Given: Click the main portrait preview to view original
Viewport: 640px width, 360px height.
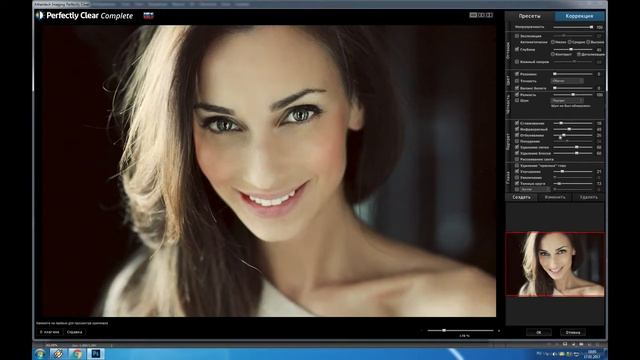Looking at the screenshot, I should [269, 171].
